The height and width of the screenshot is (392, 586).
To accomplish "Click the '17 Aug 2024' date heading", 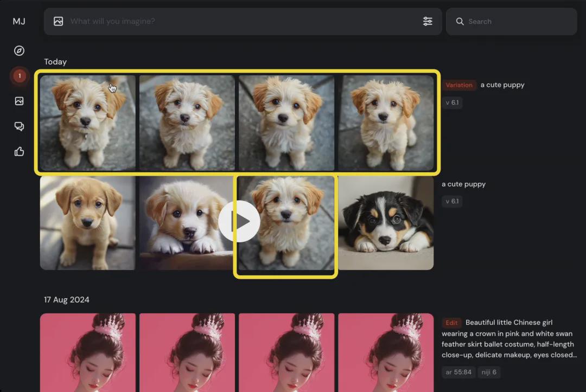I will [67, 300].
